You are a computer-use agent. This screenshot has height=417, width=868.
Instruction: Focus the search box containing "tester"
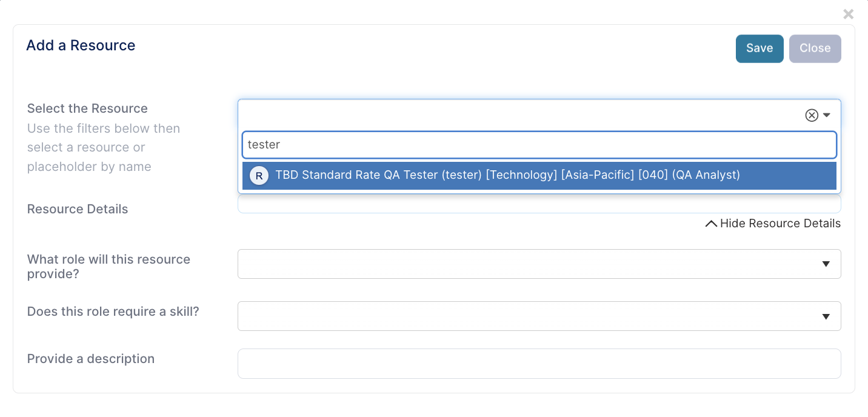[539, 145]
